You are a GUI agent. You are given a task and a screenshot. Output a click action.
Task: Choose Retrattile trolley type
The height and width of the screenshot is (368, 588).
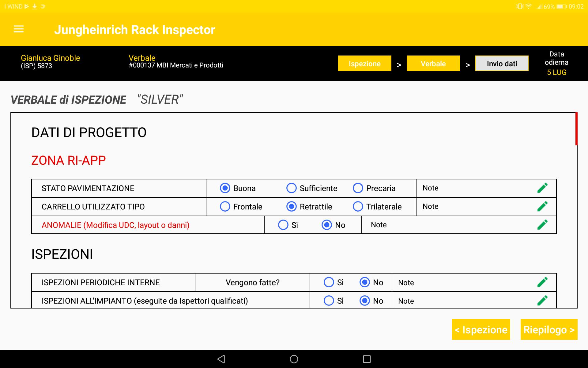pos(291,206)
